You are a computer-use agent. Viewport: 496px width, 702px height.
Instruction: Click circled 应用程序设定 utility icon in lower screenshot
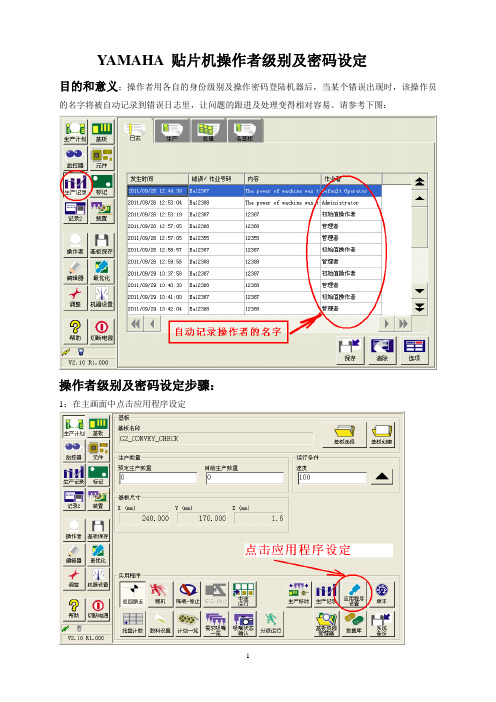tap(354, 594)
